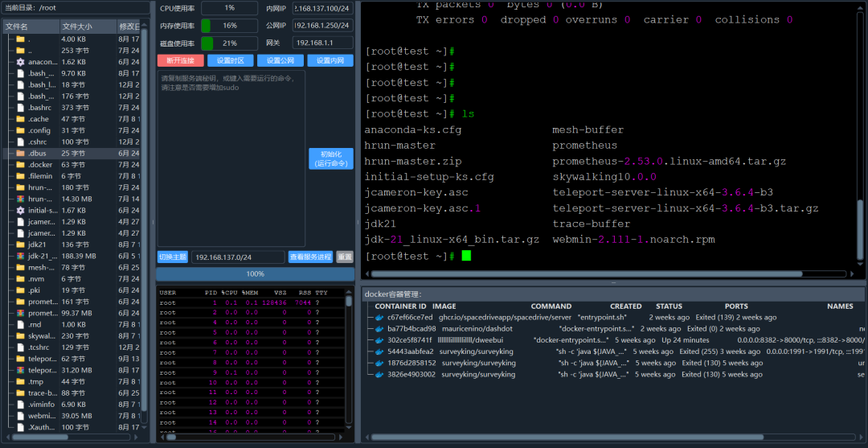This screenshot has height=448, width=868.
Task: Click the 99.37 MB prometheus archive icon
Action: [x=20, y=313]
